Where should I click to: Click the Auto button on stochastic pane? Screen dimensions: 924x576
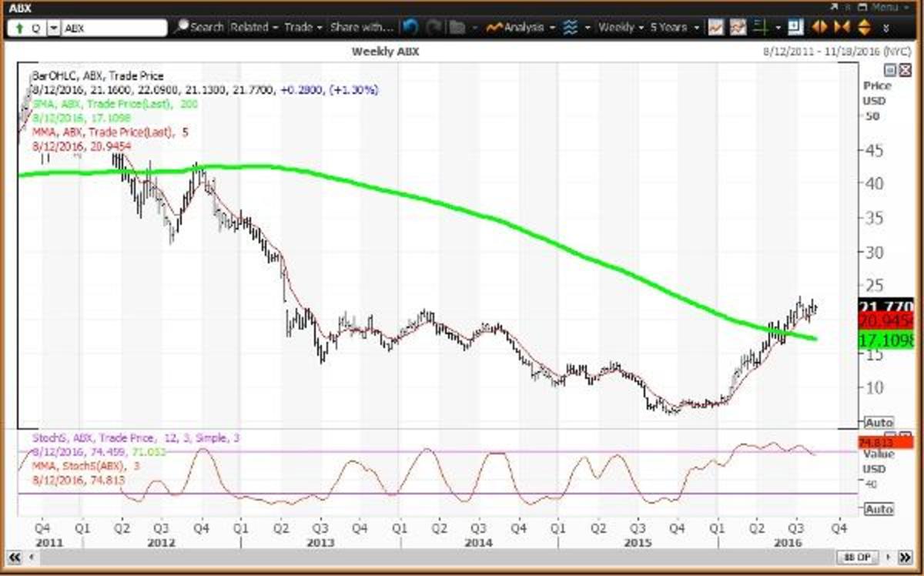(879, 509)
